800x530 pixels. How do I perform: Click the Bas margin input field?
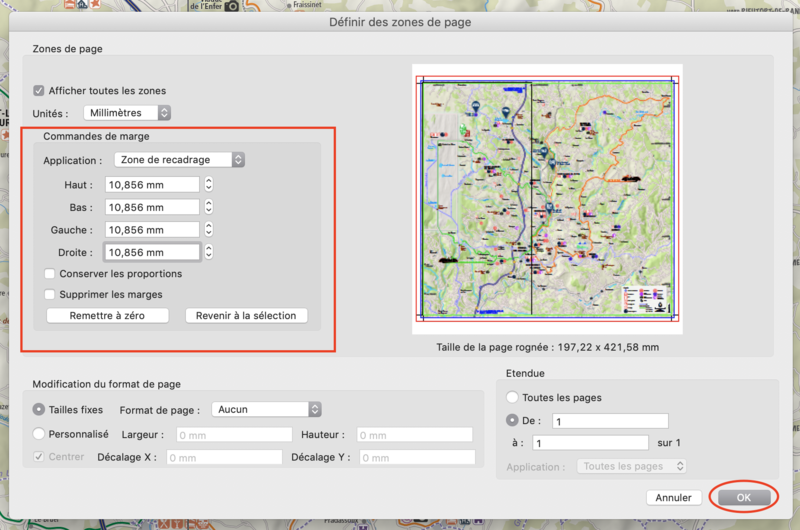click(x=152, y=207)
